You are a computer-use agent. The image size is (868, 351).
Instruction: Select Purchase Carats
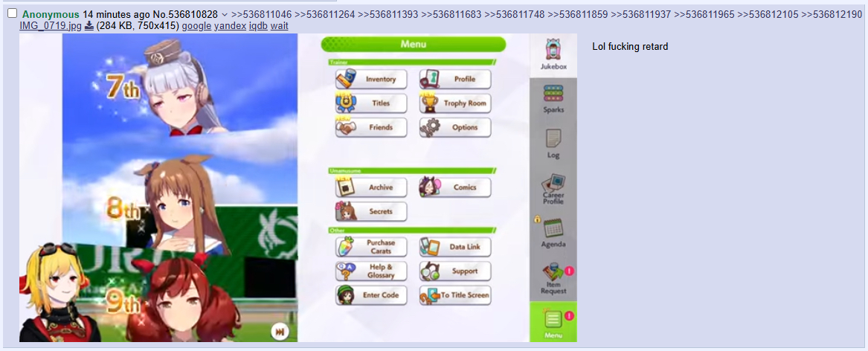[x=371, y=247]
